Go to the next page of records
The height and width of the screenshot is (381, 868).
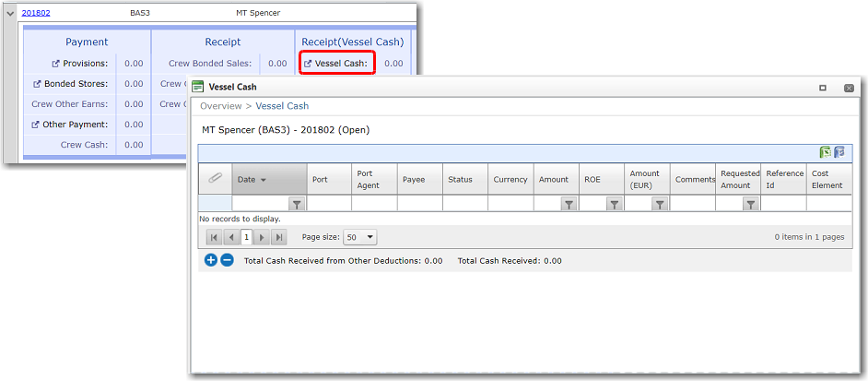(262, 237)
